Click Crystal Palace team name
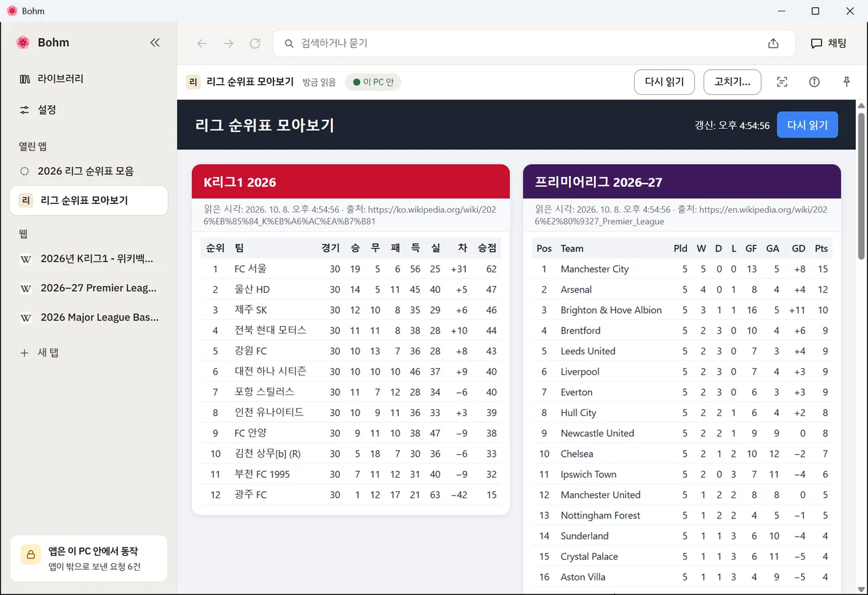This screenshot has height=595, width=868. pyautogui.click(x=589, y=556)
